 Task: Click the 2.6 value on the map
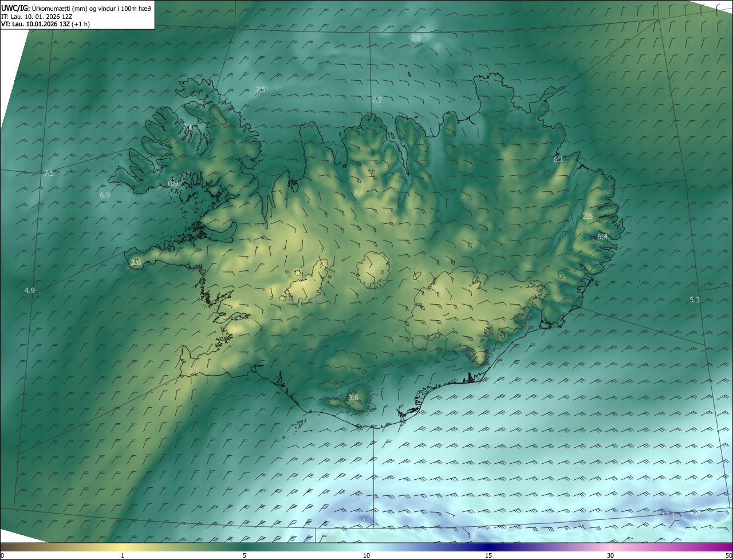(136, 262)
